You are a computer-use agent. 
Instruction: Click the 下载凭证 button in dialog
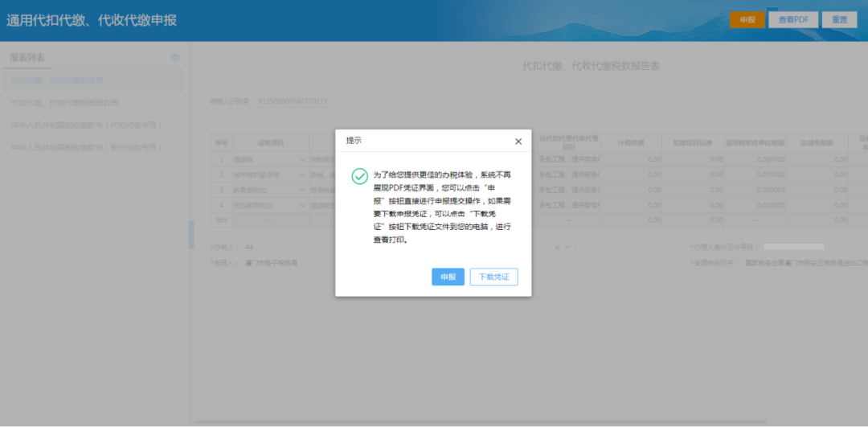coord(493,277)
